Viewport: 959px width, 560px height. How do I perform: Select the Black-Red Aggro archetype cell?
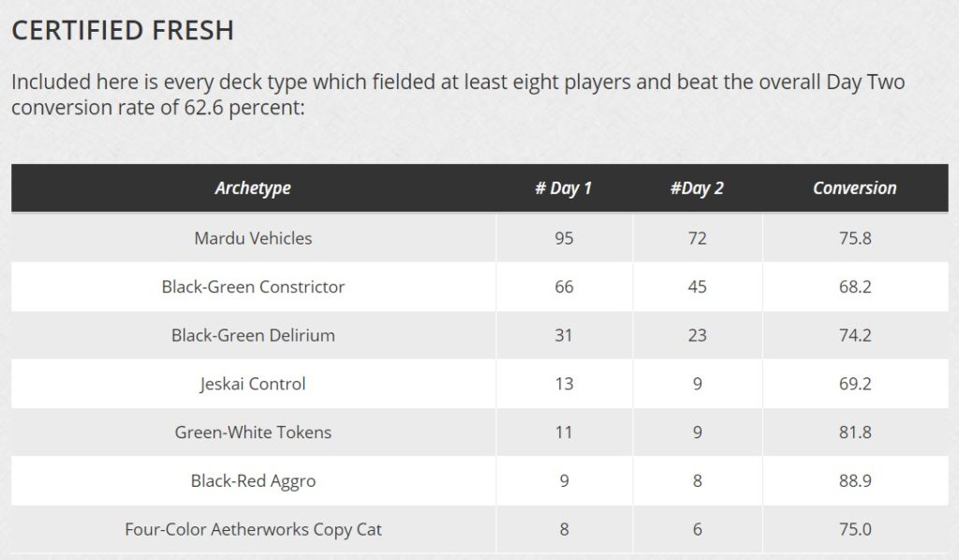(x=253, y=480)
